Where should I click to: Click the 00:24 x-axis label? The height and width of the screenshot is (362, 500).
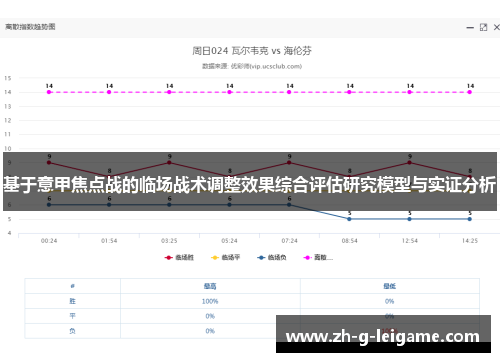click(x=49, y=241)
